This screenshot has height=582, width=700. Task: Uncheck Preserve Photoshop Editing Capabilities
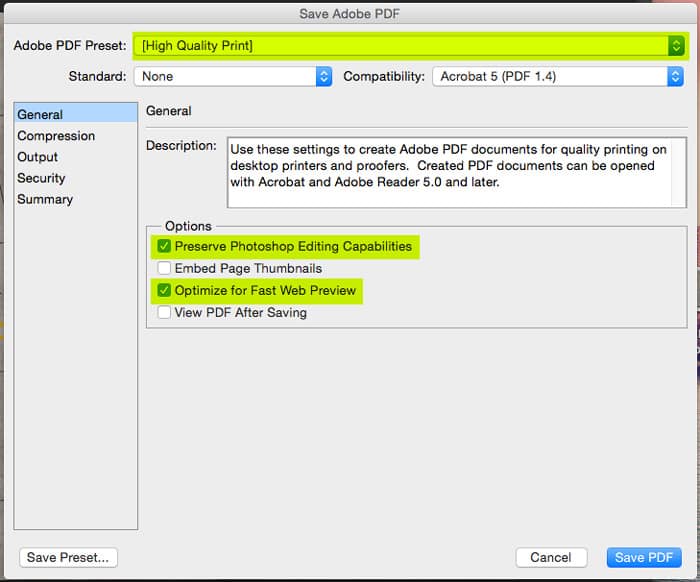164,246
